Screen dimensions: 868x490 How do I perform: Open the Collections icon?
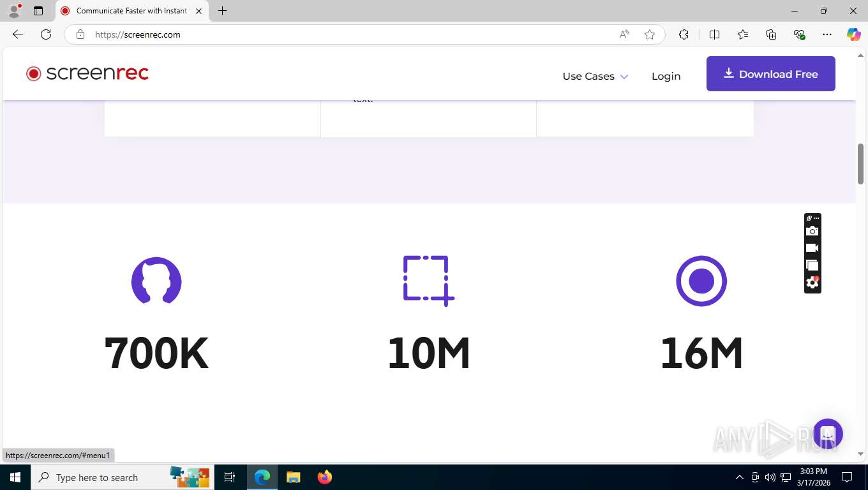(x=771, y=34)
